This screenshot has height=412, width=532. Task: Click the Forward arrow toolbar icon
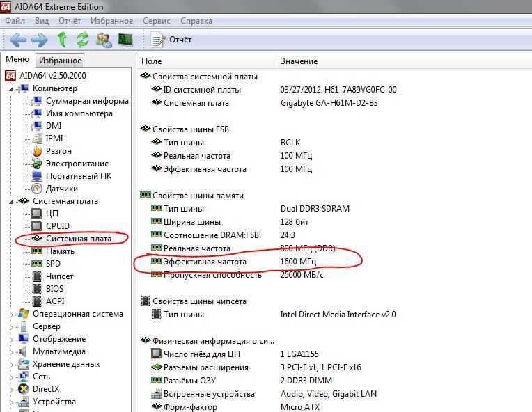[40, 40]
